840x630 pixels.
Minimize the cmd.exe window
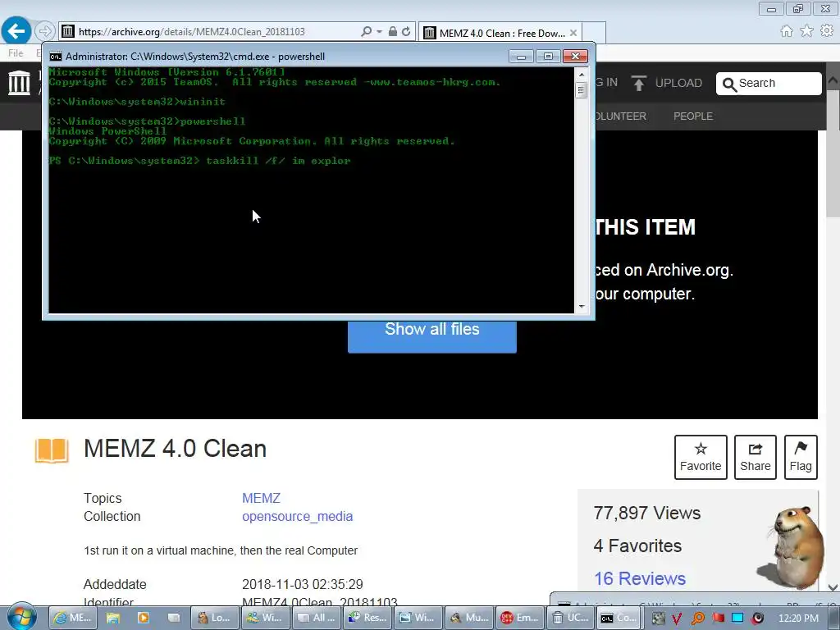[x=521, y=57]
